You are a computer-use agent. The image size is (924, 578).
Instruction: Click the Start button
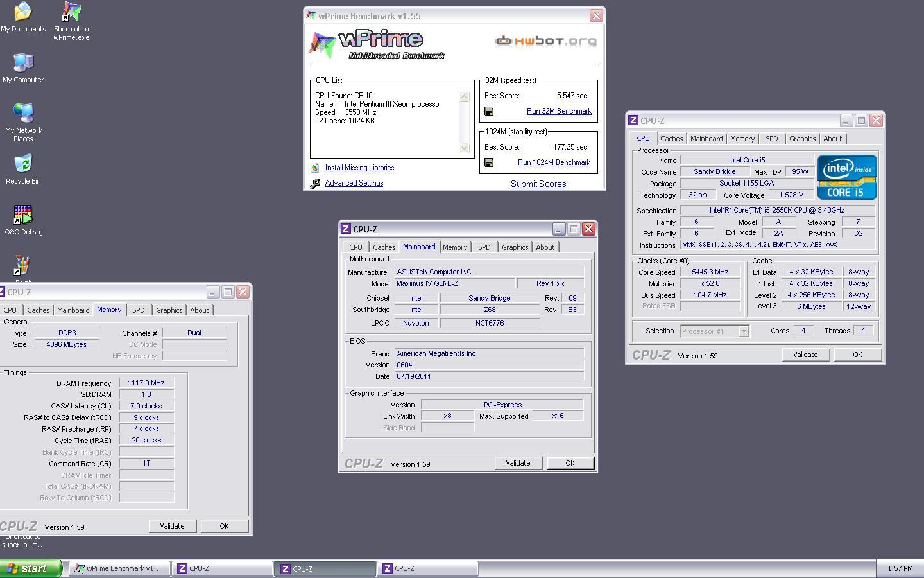[31, 568]
